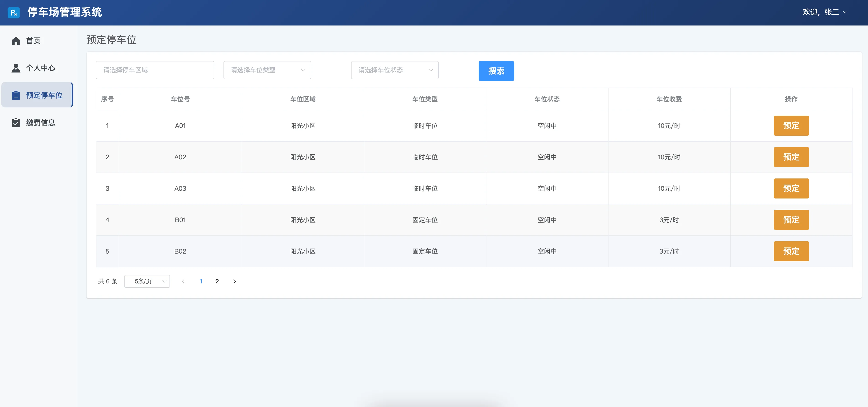Go to page 2 of results
The image size is (868, 407).
217,281
